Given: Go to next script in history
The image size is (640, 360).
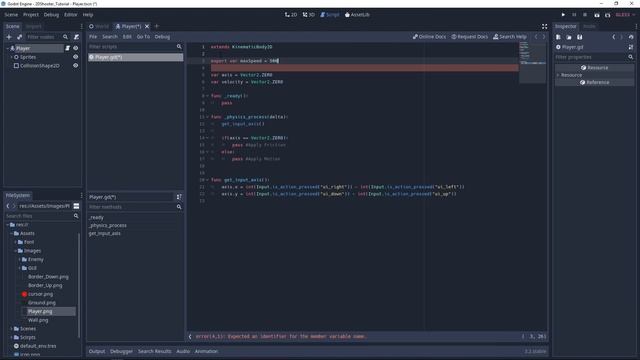Looking at the screenshot, I should [x=544, y=37].
